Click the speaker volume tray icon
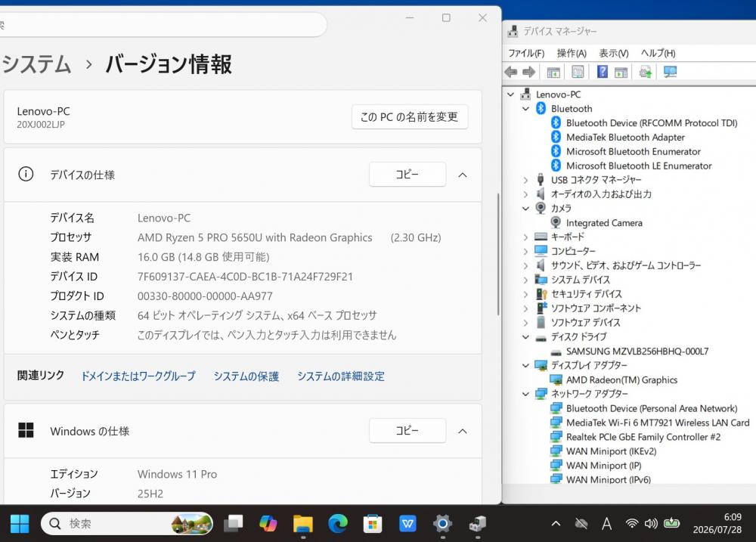The image size is (756, 542). click(651, 524)
